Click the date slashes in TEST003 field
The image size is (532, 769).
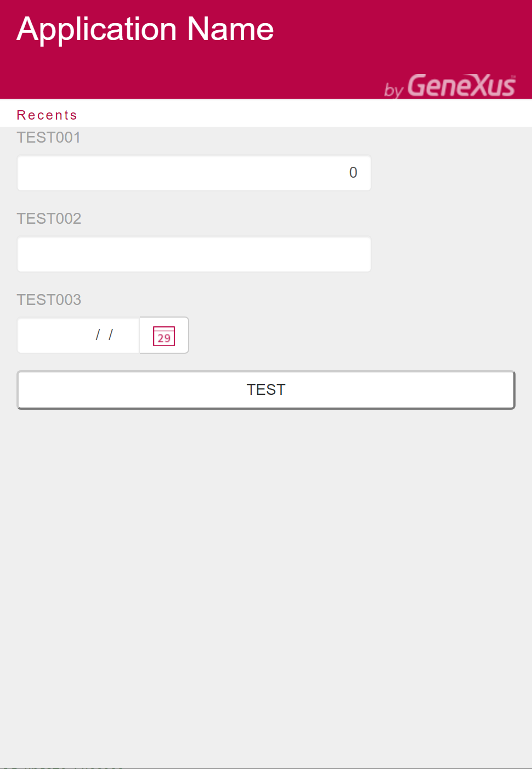tap(104, 335)
